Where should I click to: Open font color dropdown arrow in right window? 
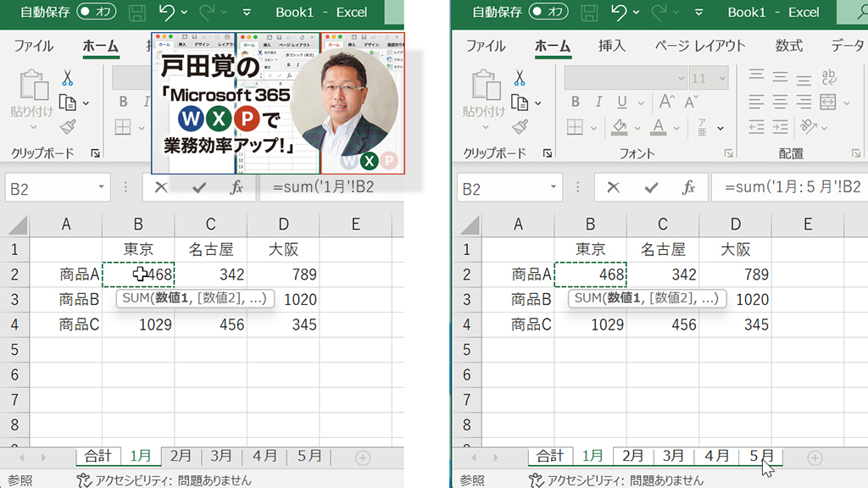pyautogui.click(x=676, y=129)
